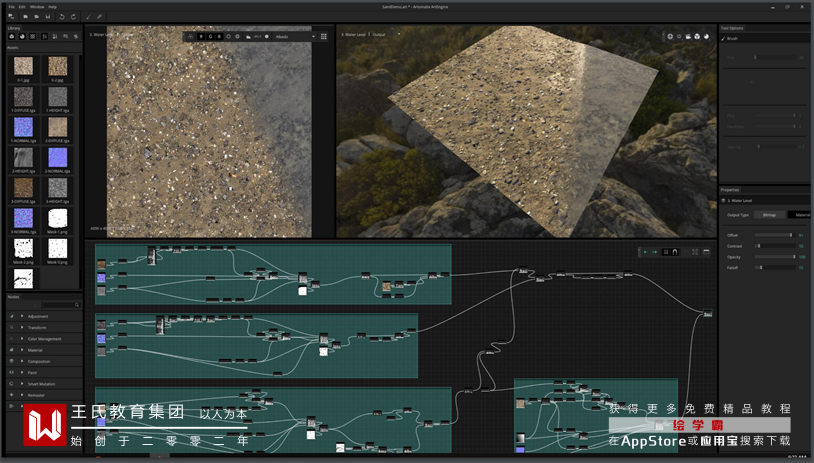Adjust the Offset slider in Properties
The width and height of the screenshot is (814, 463).
pyautogui.click(x=775, y=235)
